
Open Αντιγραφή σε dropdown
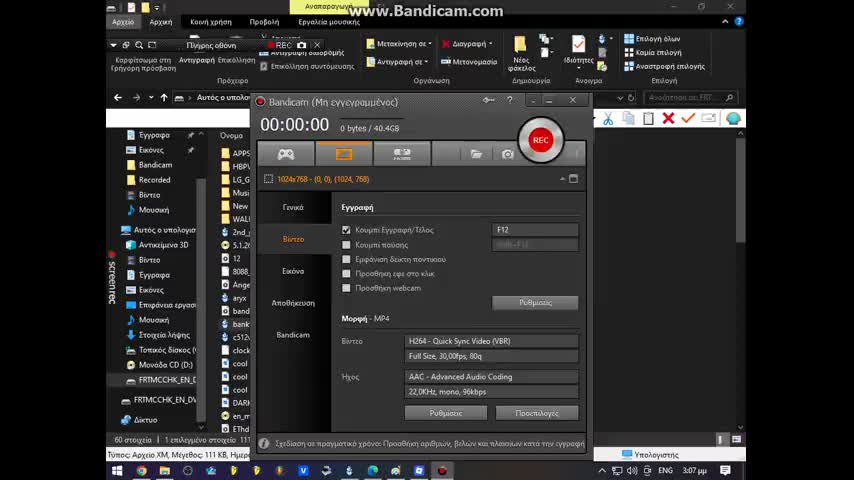click(398, 62)
